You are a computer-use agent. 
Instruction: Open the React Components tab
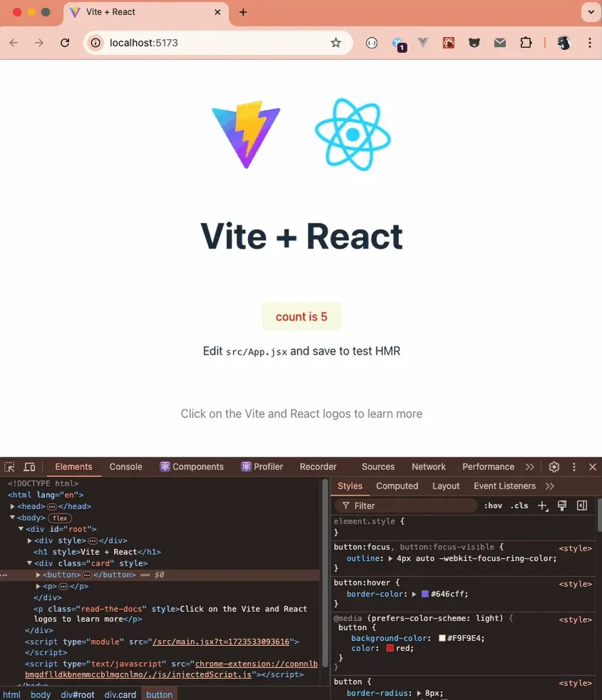192,467
